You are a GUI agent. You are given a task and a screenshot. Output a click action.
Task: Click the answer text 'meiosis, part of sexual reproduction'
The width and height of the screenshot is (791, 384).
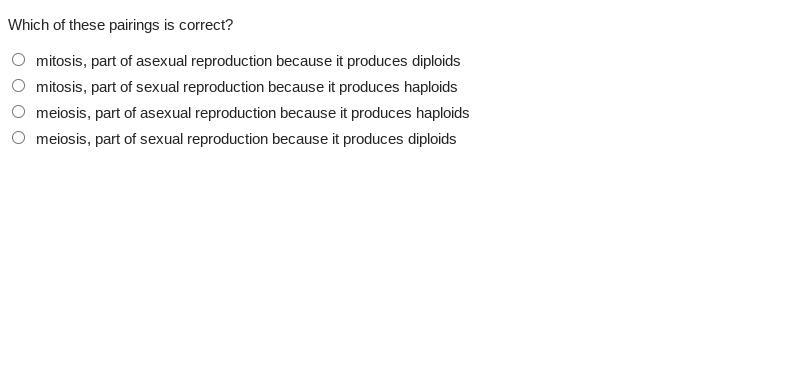tap(152, 139)
